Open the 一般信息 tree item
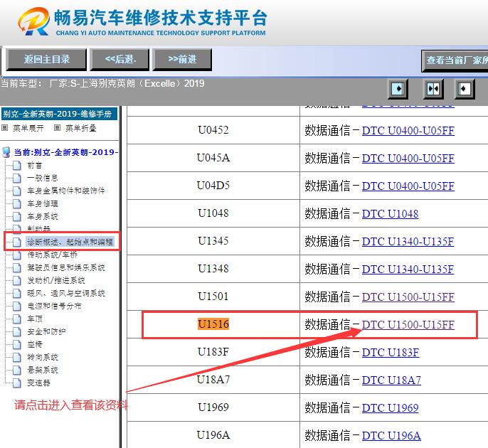Viewport: 488px width, 448px height. pyautogui.click(x=43, y=178)
